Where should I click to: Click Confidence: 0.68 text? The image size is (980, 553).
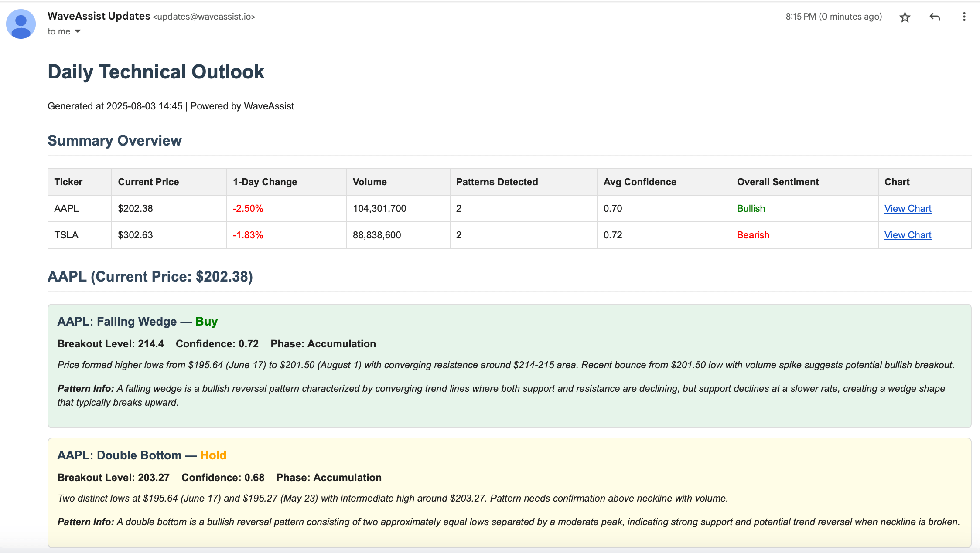223,478
